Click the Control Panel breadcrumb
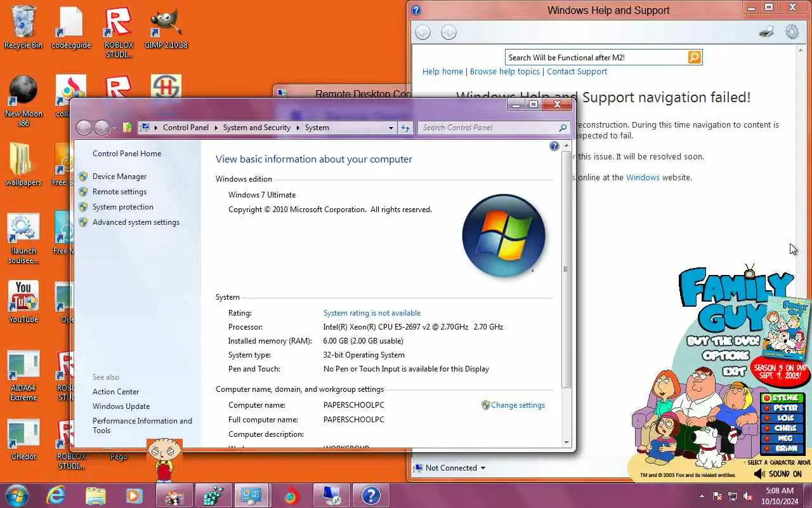Screen dimensions: 812x508 click(185, 128)
